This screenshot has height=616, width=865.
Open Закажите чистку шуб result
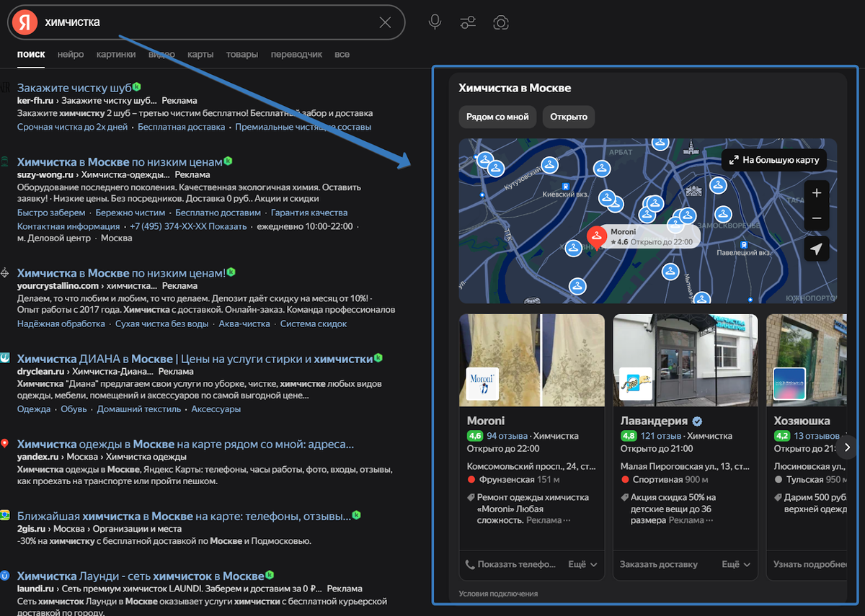(75, 88)
